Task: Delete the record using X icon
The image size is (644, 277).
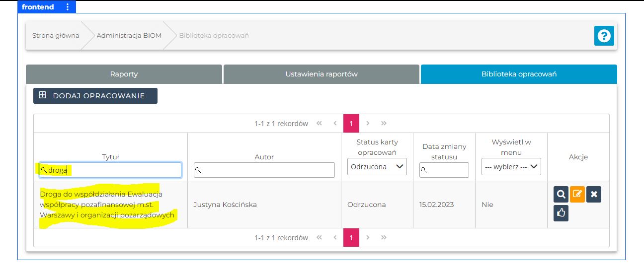Action: 594,195
